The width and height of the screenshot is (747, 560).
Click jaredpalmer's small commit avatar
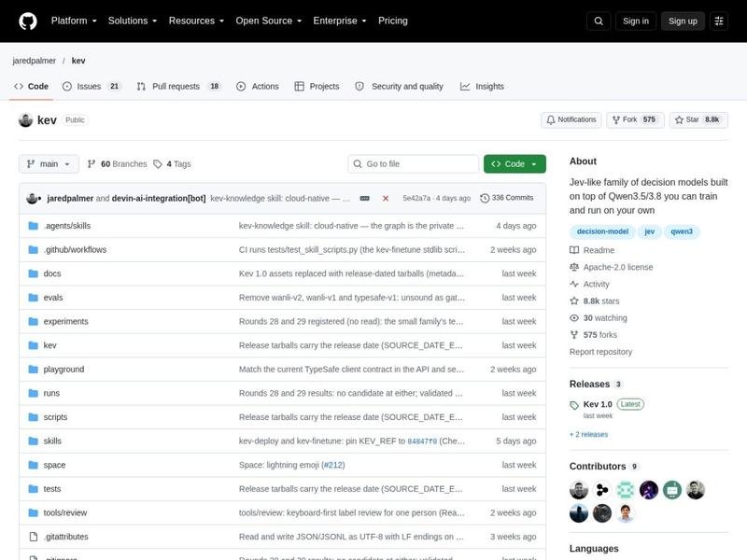tap(33, 198)
